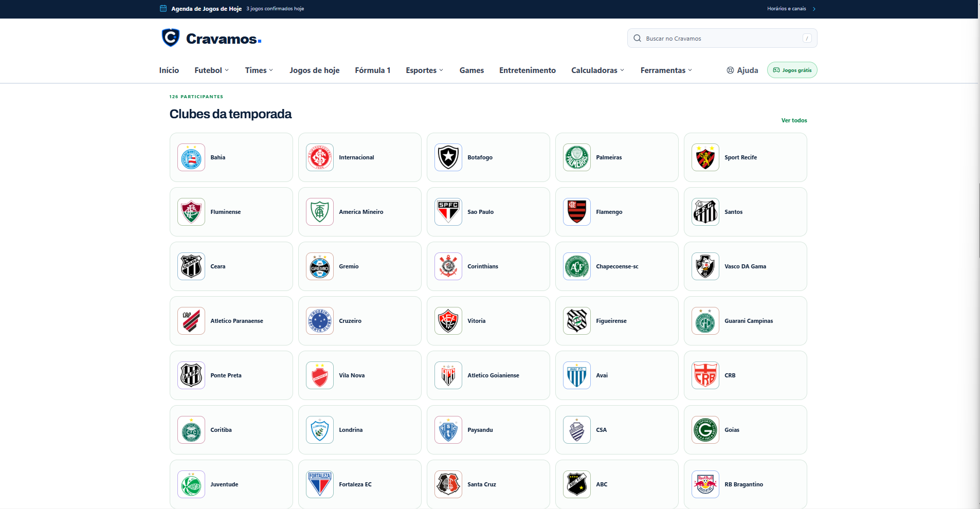Click the Cravamos shield logo icon
The image size is (980, 509).
click(x=170, y=38)
